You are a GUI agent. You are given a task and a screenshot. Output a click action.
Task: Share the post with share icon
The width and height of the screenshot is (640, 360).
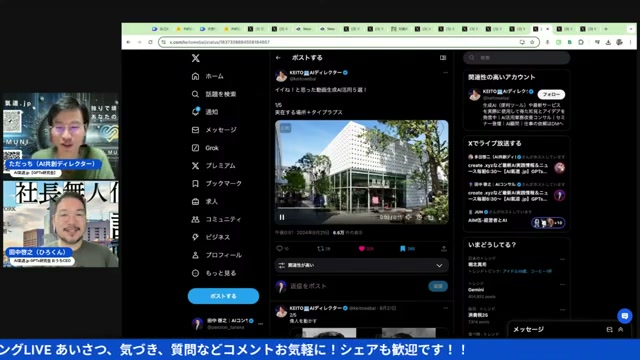point(444,248)
